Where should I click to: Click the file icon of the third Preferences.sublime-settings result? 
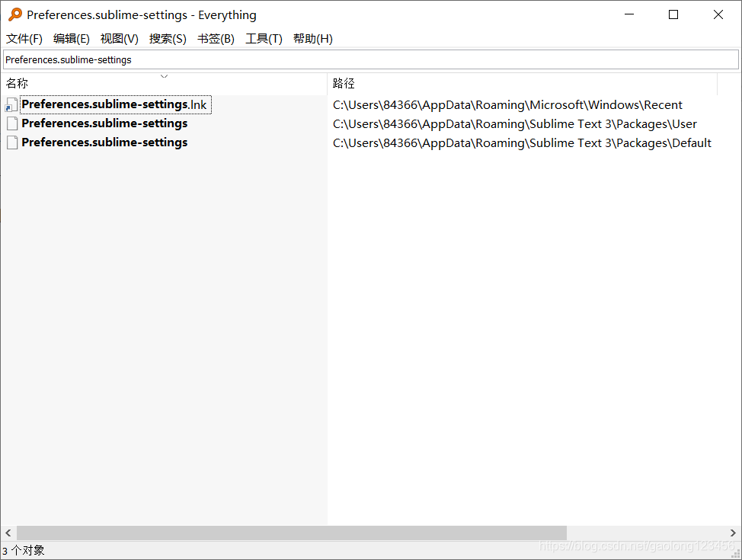click(11, 142)
